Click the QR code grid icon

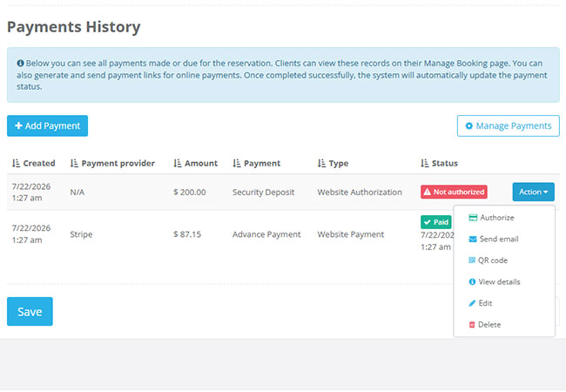pyautogui.click(x=472, y=260)
